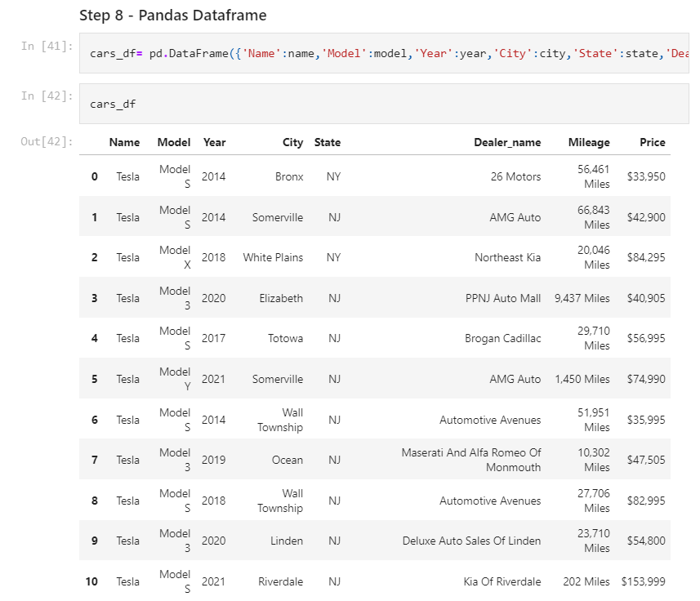Click the $84,295 price cell
This screenshot has width=700, height=601.
click(x=646, y=257)
